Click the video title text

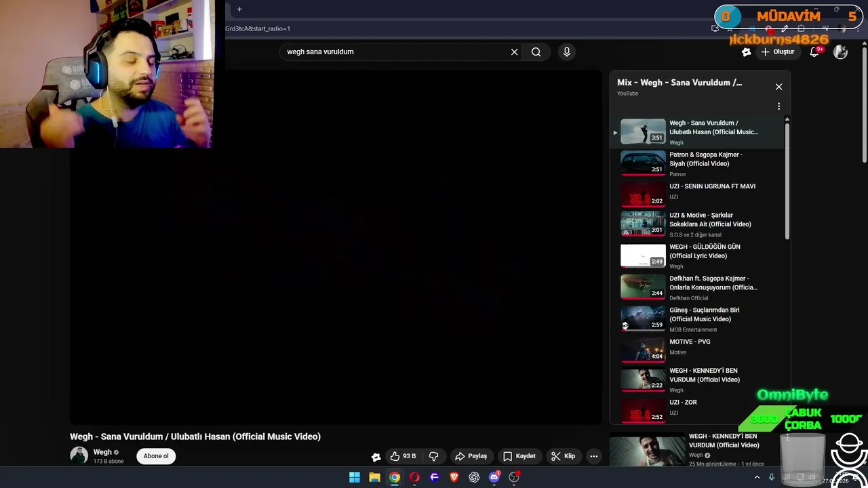coord(195,436)
